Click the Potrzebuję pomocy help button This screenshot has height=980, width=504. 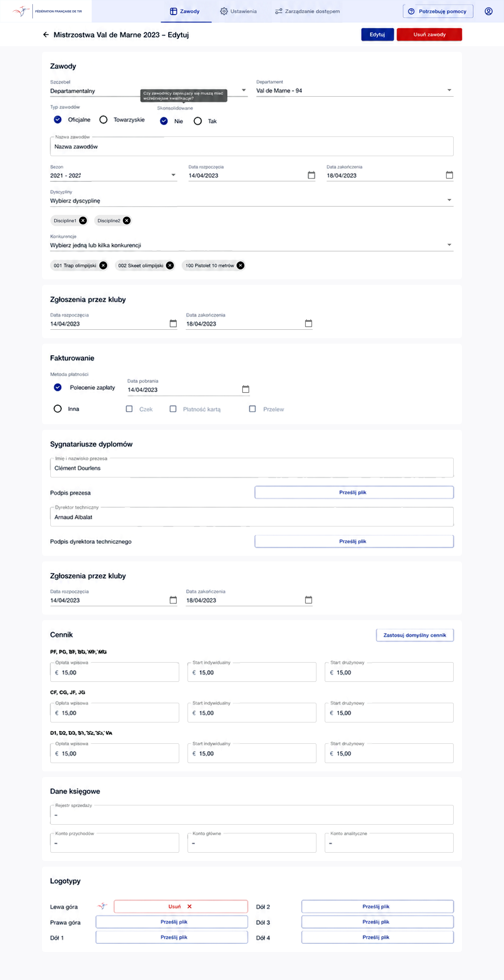tap(438, 11)
